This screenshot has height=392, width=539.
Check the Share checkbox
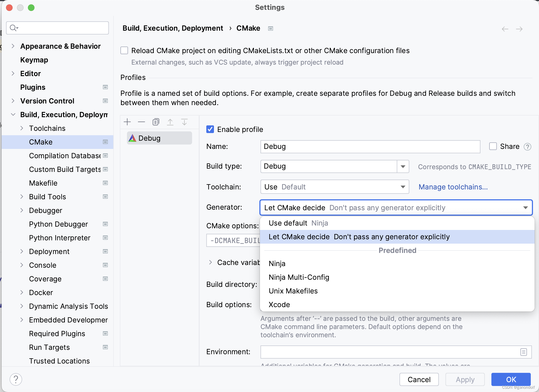tap(493, 146)
